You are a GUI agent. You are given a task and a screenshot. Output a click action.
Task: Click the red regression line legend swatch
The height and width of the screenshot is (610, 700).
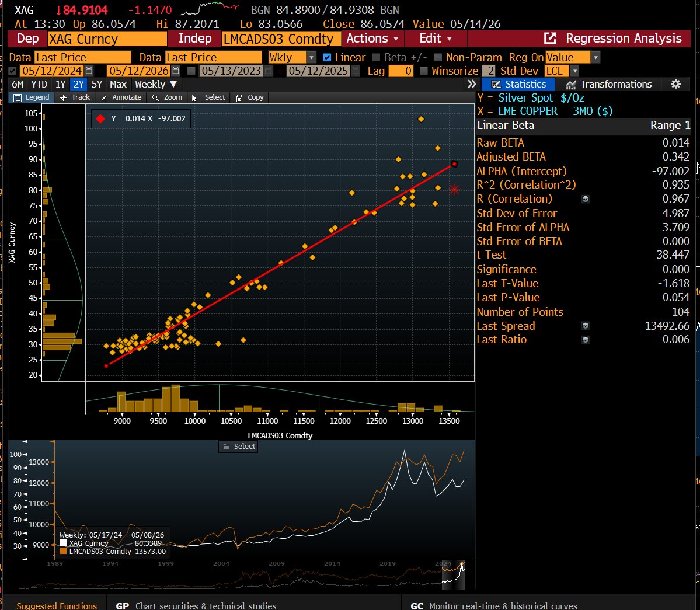point(100,118)
